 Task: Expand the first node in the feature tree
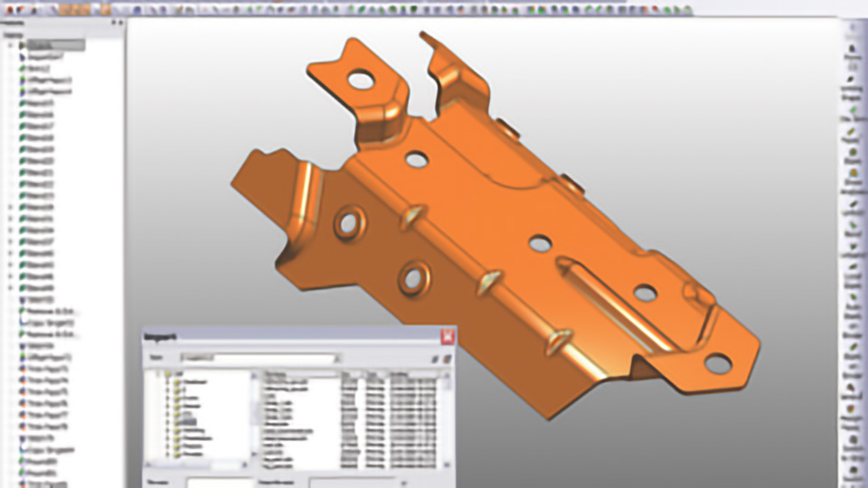tap(11, 44)
